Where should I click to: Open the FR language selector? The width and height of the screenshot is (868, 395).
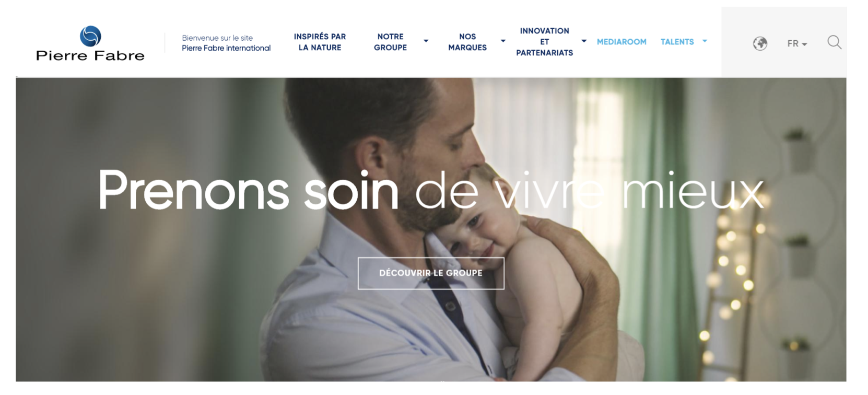click(x=797, y=44)
